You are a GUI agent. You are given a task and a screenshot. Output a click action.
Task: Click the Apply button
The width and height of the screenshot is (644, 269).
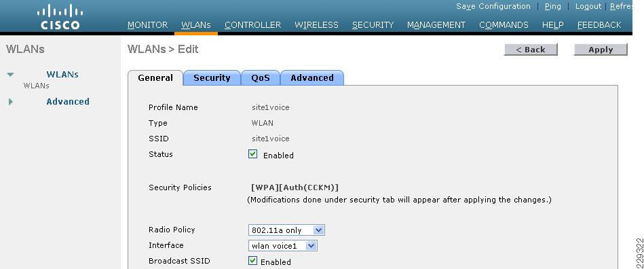point(601,50)
